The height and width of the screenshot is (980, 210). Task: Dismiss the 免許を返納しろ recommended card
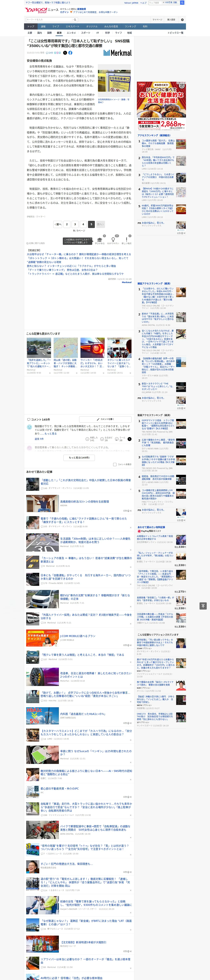click(50, 373)
